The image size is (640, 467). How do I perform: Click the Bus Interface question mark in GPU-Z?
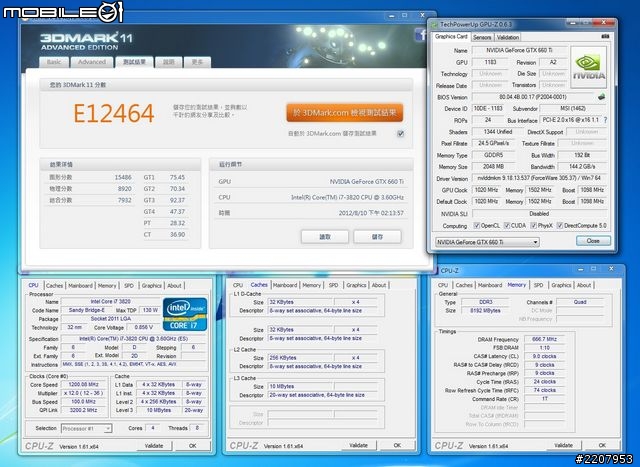pyautogui.click(x=605, y=120)
